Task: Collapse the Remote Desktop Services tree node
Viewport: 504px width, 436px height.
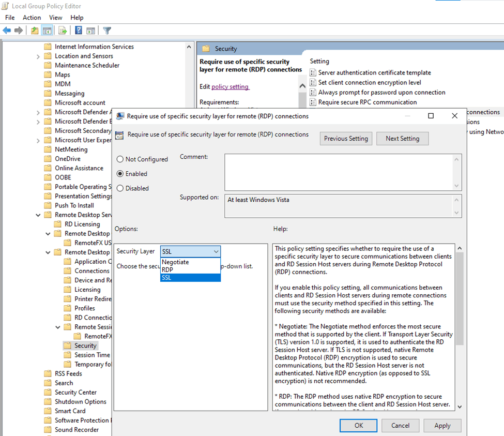Action: tap(37, 215)
